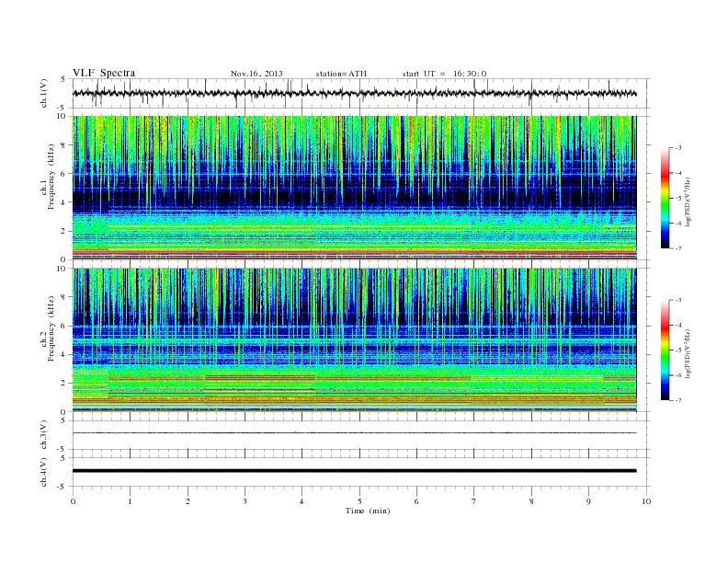Click the ch.2 colorbar "log(PSD)(V²/Hz)" label
The height and width of the screenshot is (563, 728).
click(688, 354)
